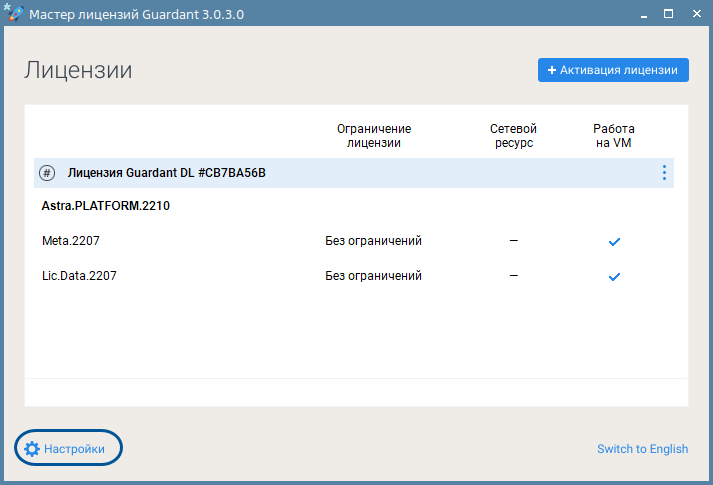Click the Guardant app icon in title bar
This screenshot has width=713, height=485.
point(13,14)
